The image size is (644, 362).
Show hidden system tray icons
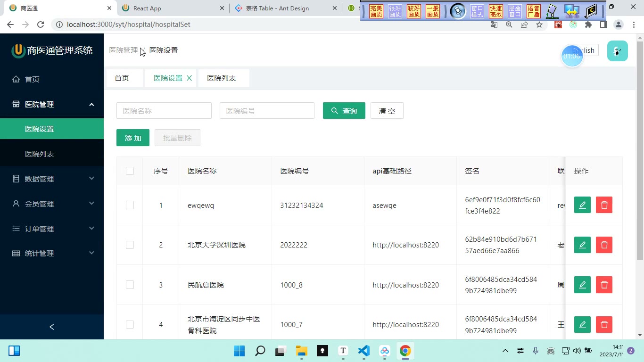click(505, 351)
